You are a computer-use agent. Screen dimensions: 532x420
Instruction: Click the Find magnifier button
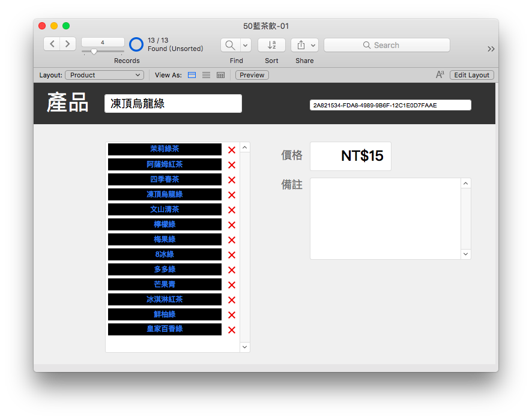click(x=231, y=45)
